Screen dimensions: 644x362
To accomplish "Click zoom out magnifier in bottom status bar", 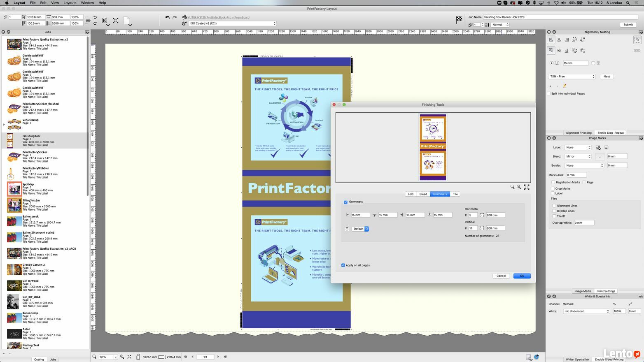I will pyautogui.click(x=94, y=357).
